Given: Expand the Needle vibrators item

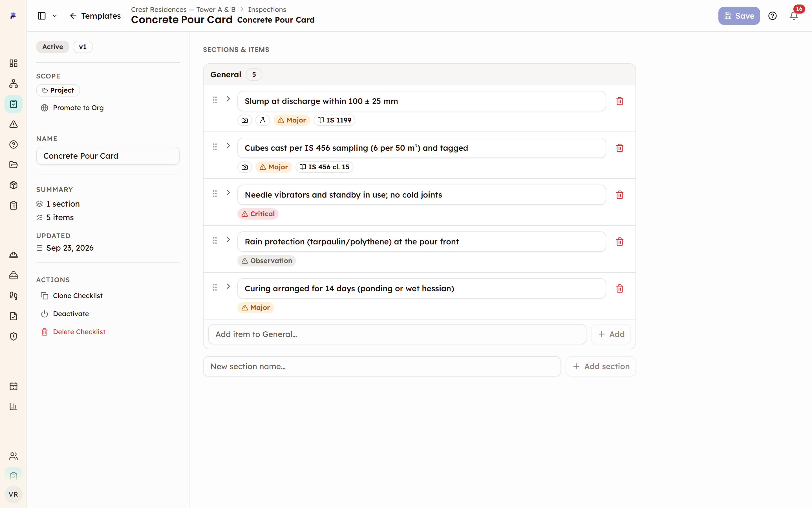Looking at the screenshot, I should [x=228, y=192].
